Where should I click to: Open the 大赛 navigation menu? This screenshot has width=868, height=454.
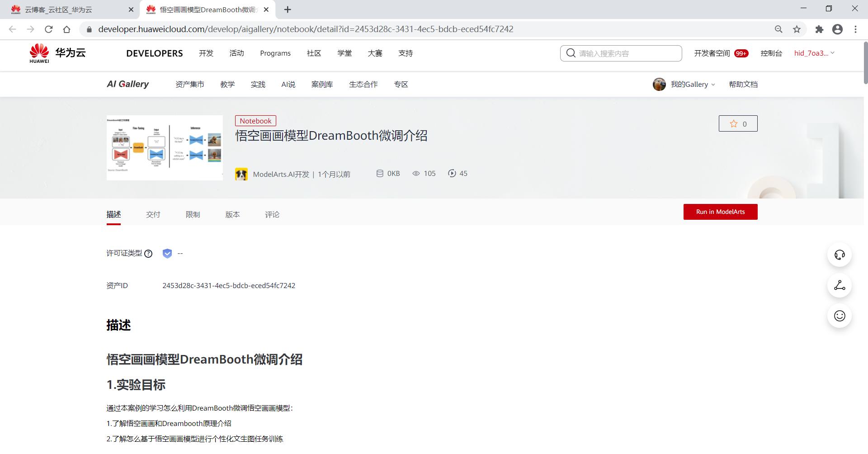tap(375, 53)
